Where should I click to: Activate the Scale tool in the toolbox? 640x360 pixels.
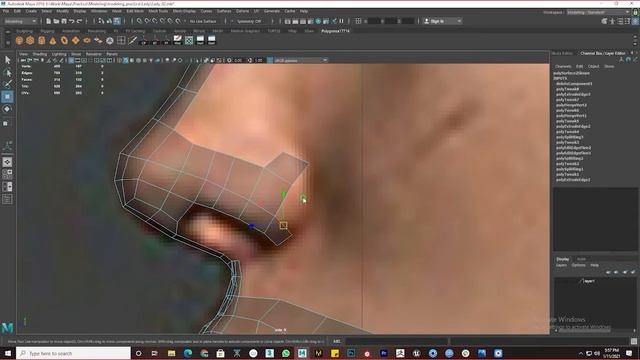pyautogui.click(x=7, y=123)
